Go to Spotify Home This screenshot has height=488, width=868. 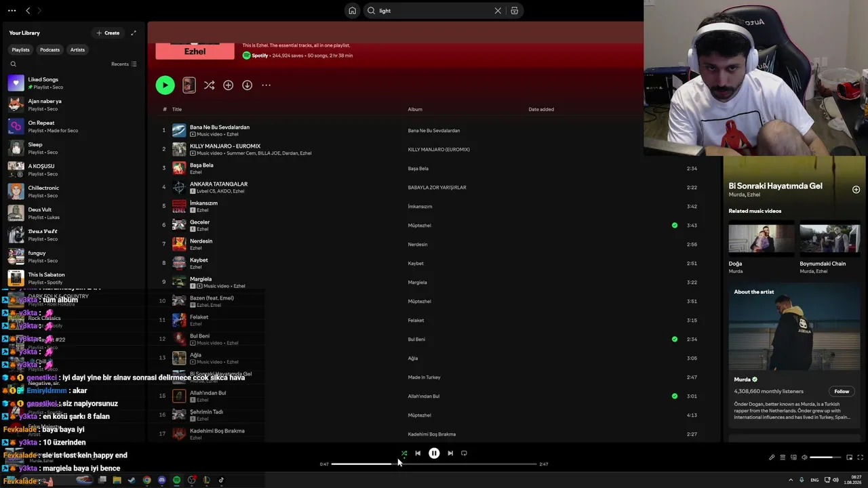tap(352, 11)
